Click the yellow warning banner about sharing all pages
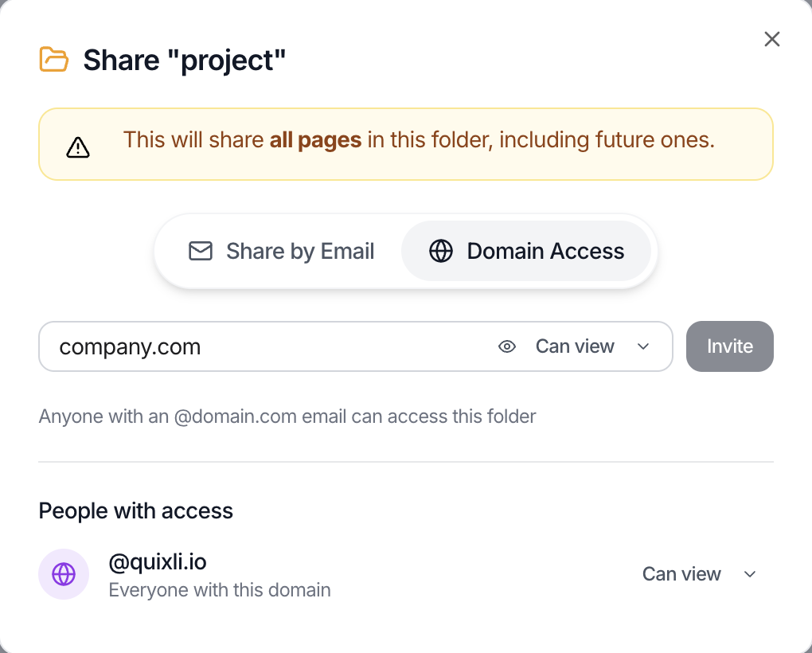This screenshot has width=812, height=653. coord(406,143)
